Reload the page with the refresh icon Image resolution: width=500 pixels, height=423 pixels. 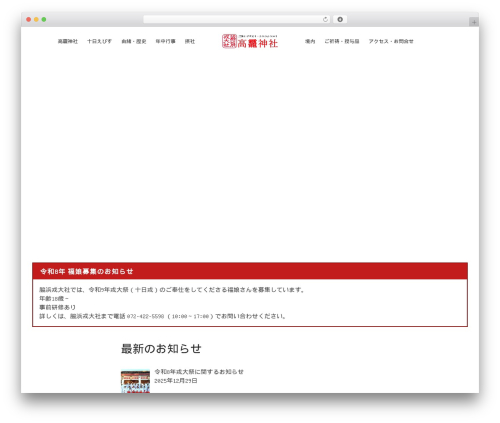tap(325, 19)
